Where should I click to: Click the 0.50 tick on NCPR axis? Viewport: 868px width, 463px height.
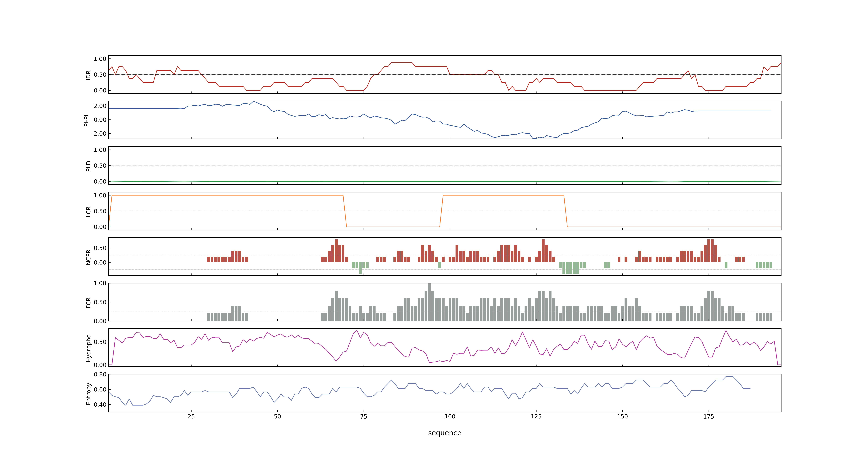pos(100,248)
